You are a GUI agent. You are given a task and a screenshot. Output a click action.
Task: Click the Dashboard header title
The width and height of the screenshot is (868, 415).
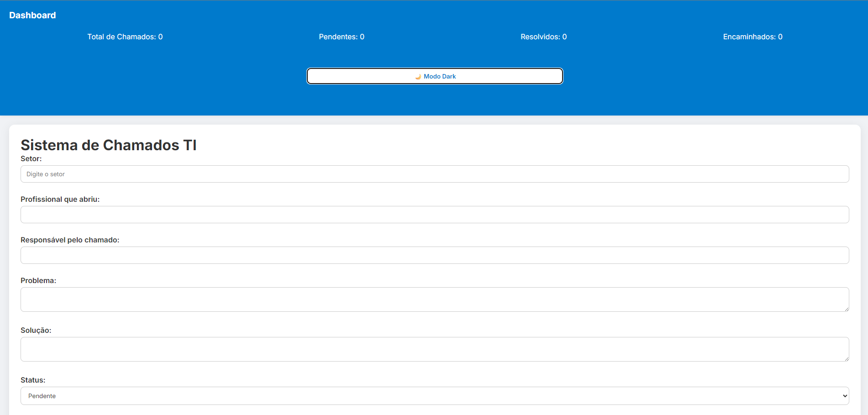click(32, 15)
